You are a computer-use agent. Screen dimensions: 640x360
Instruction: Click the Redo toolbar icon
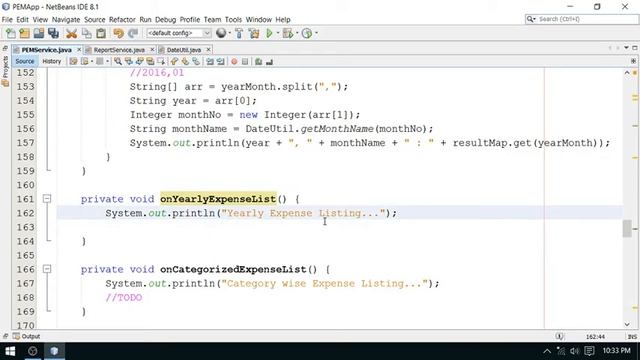click(133, 33)
